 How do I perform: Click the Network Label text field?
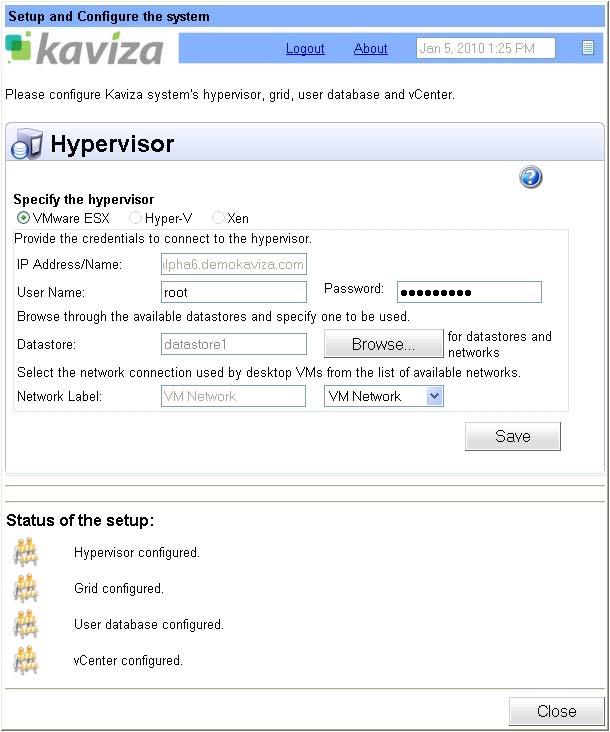(233, 396)
